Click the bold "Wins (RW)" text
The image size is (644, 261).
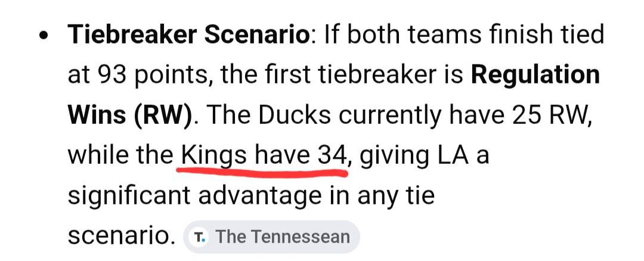click(129, 115)
